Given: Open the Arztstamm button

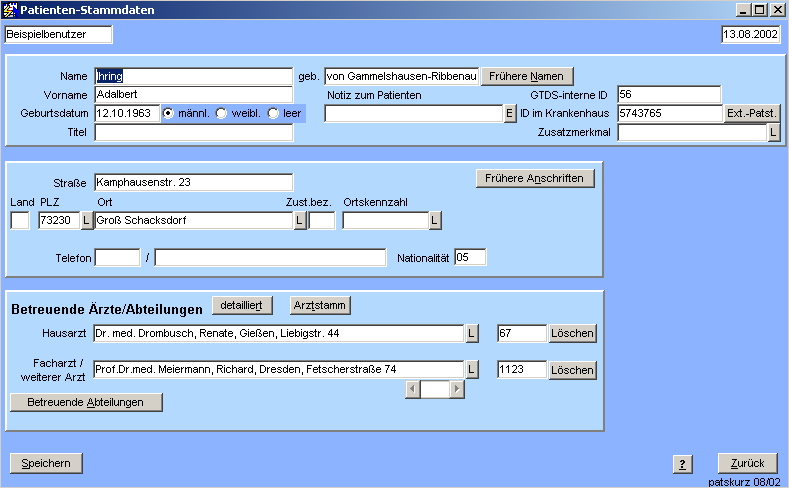Looking at the screenshot, I should coord(320,305).
